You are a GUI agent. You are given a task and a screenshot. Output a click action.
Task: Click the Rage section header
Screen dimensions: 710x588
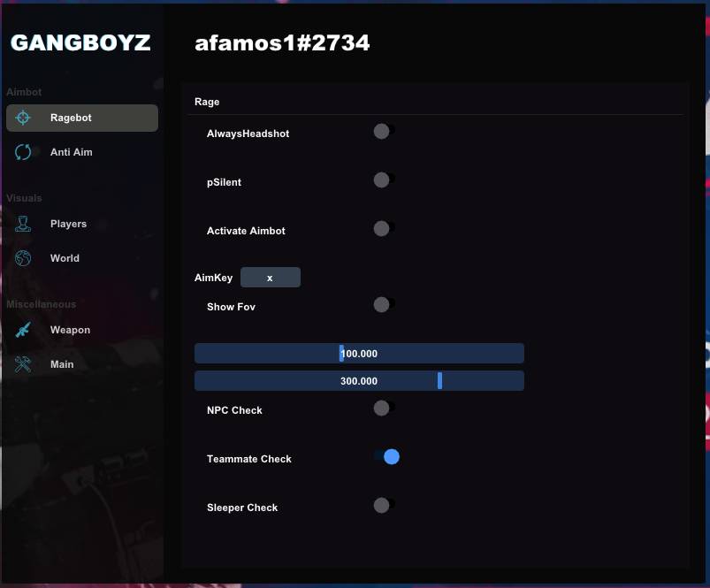pyautogui.click(x=207, y=102)
